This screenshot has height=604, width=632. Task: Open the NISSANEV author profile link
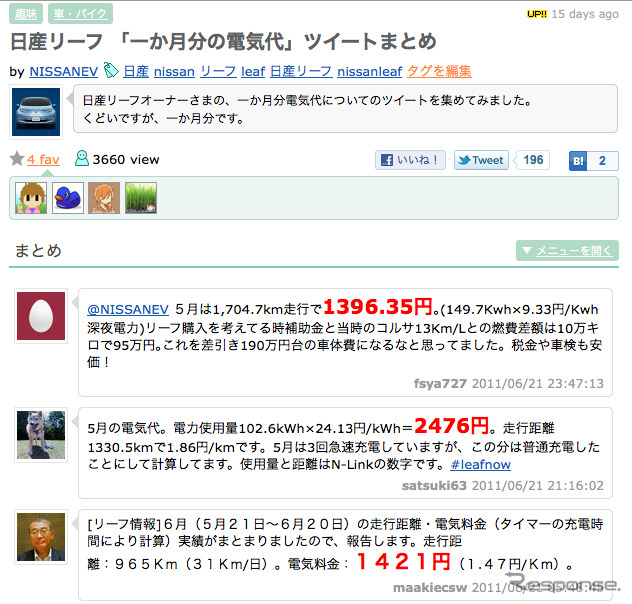coord(64,71)
